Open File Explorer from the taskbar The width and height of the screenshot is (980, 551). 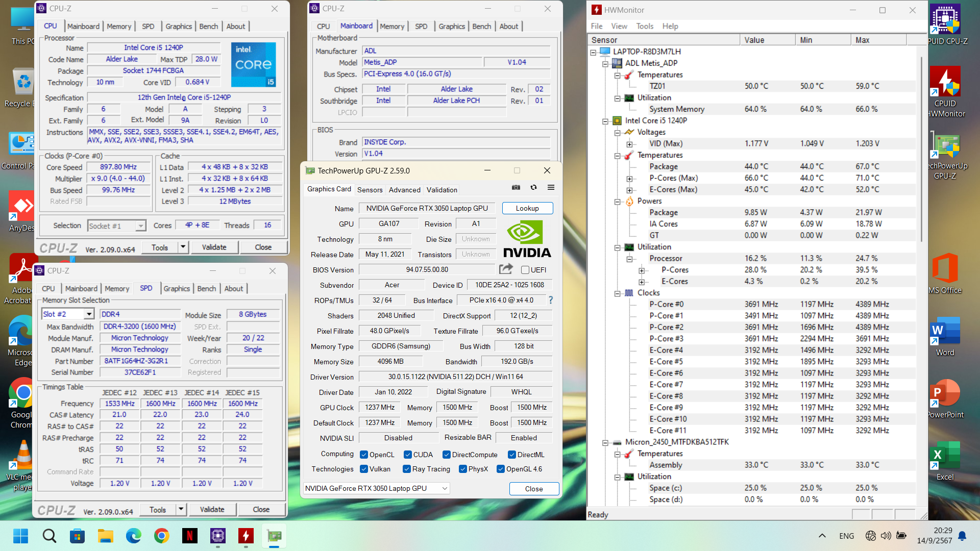pyautogui.click(x=106, y=536)
